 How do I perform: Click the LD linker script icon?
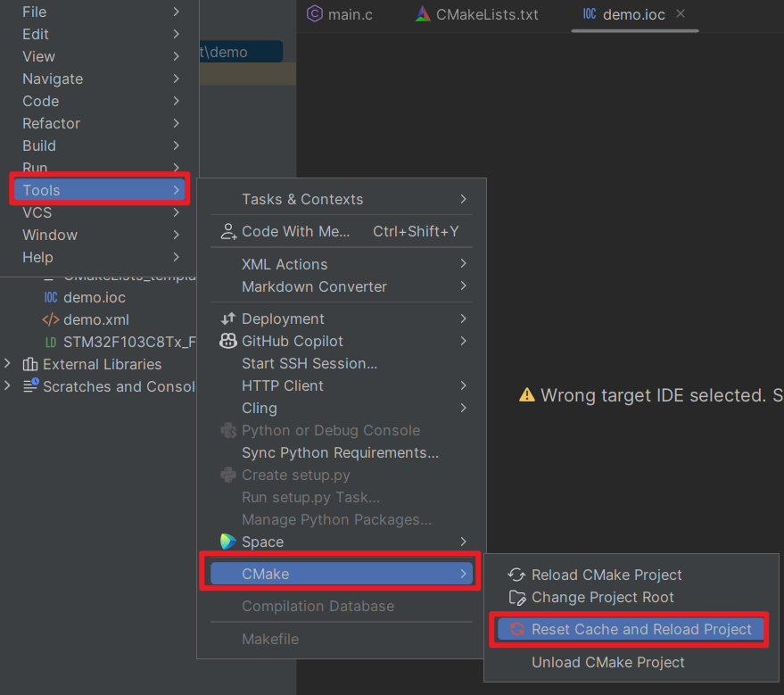[x=51, y=342]
